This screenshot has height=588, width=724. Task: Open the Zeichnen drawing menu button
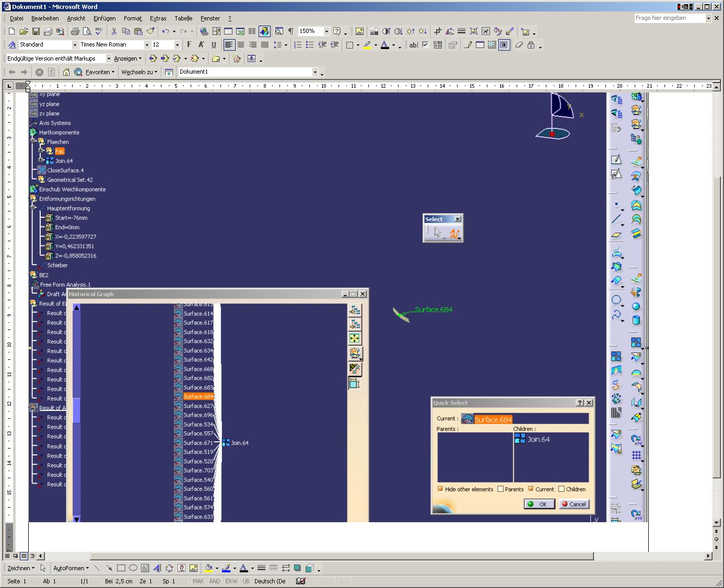coord(21,568)
